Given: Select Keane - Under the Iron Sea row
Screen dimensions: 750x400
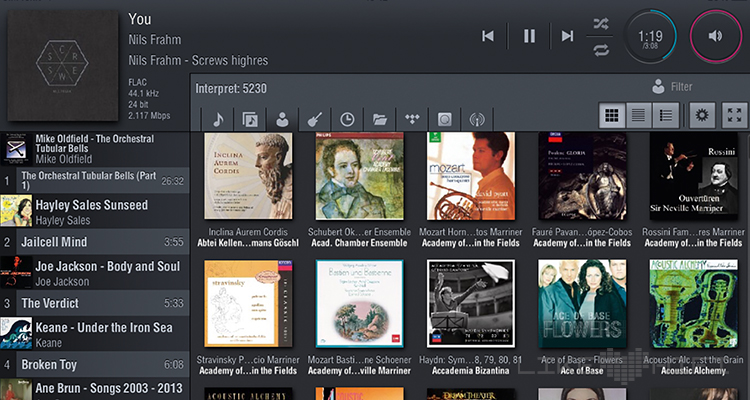Looking at the screenshot, I should pyautogui.click(x=95, y=333).
